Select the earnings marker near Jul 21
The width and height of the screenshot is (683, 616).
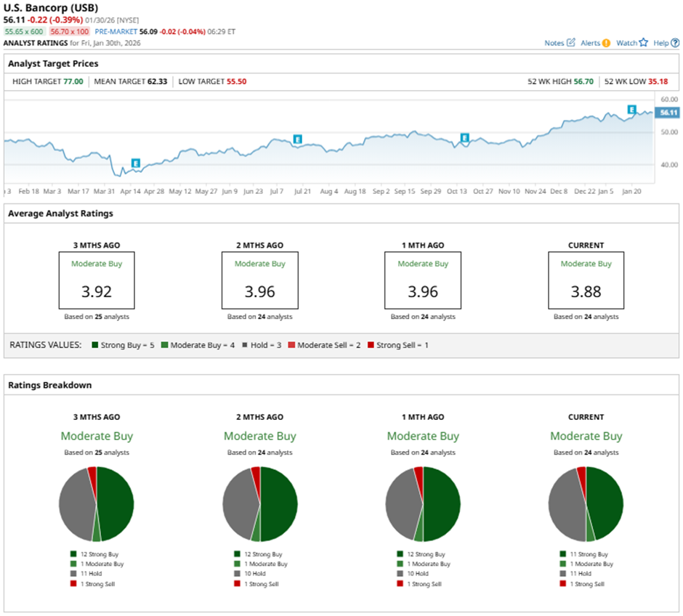tap(297, 139)
